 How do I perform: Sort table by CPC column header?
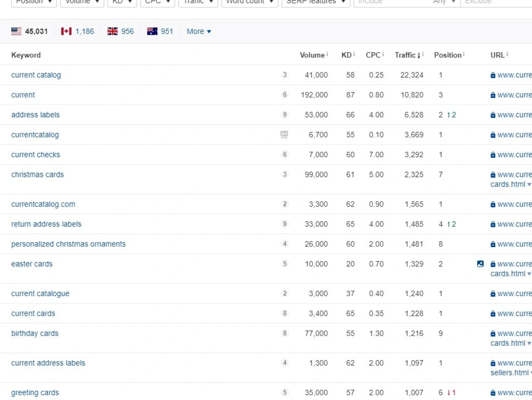click(x=373, y=55)
